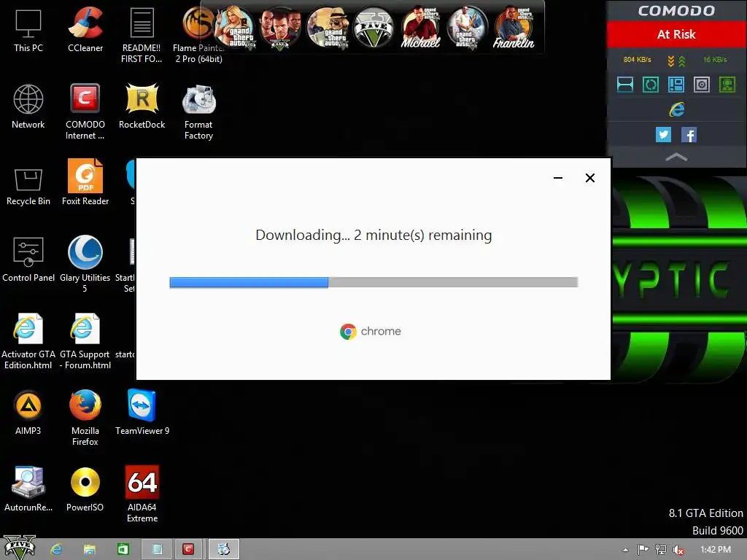The width and height of the screenshot is (747, 560).
Task: Click the GTA Five logo dock icon
Action: click(373, 28)
